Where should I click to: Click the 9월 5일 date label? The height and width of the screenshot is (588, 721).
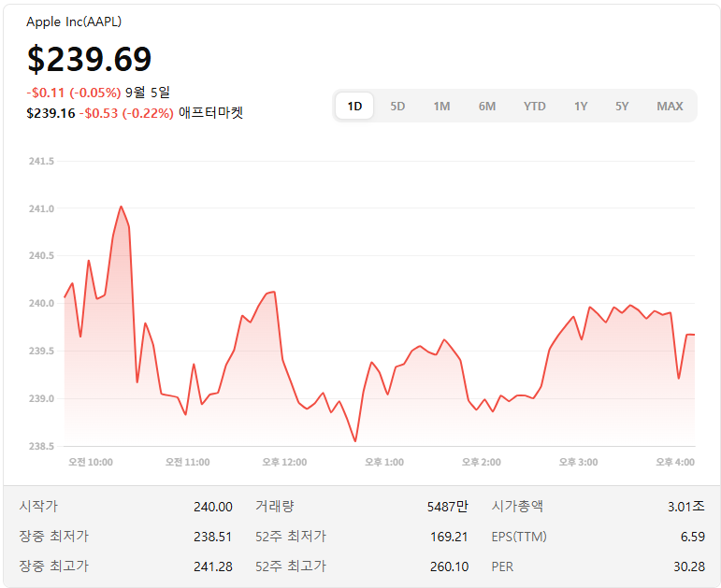[x=148, y=93]
